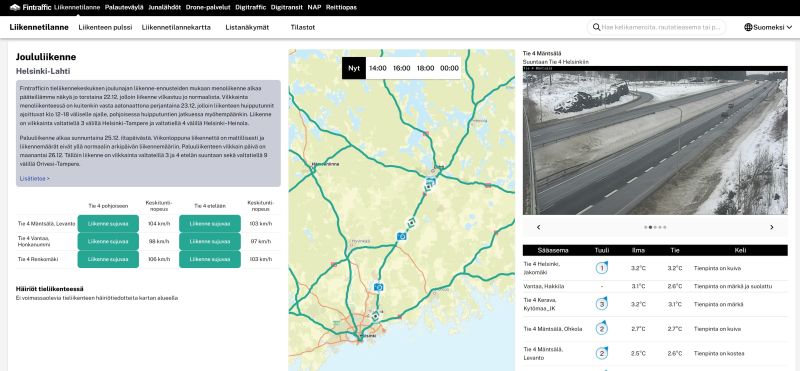Screen dimensions: 800x371
Task: Click the wind icon for Jakomäki station
Action: (602, 267)
